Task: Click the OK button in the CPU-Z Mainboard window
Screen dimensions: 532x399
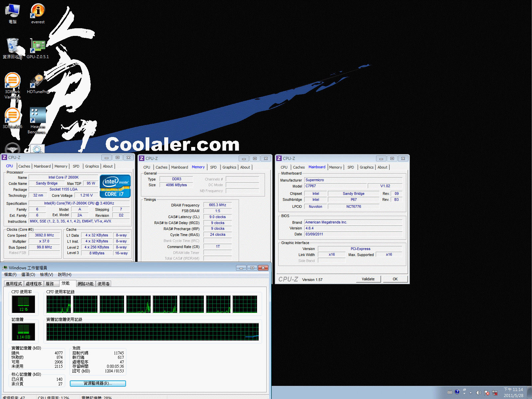Action: click(395, 279)
